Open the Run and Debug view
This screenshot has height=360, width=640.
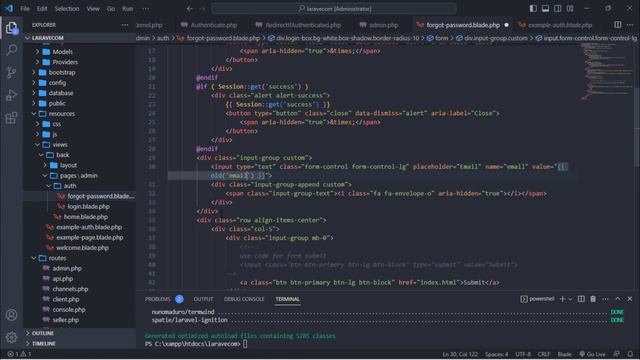(11, 95)
